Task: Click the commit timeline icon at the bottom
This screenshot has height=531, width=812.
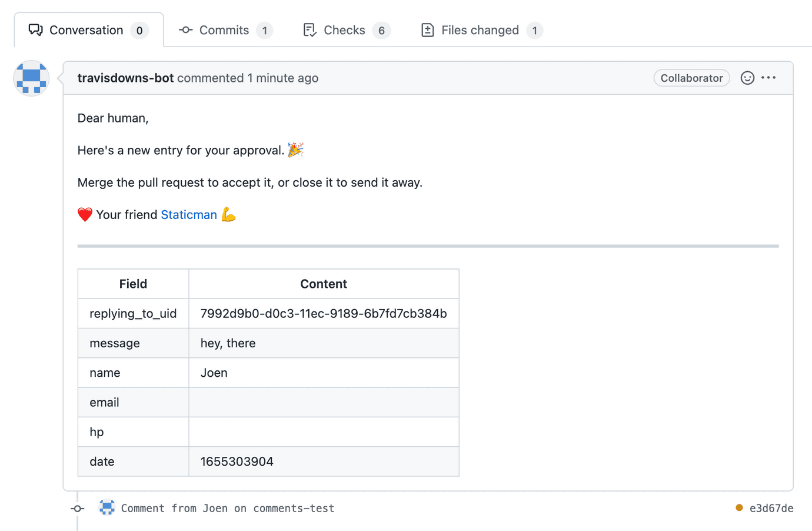Action: pyautogui.click(x=78, y=508)
